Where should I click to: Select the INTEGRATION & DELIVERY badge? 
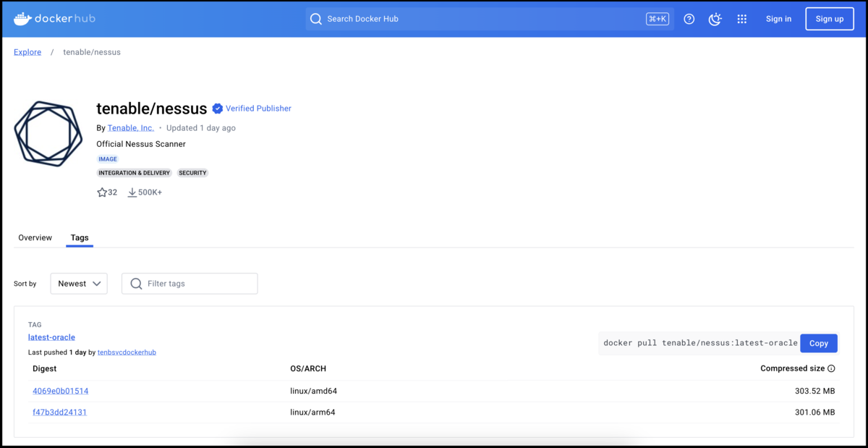pyautogui.click(x=134, y=173)
